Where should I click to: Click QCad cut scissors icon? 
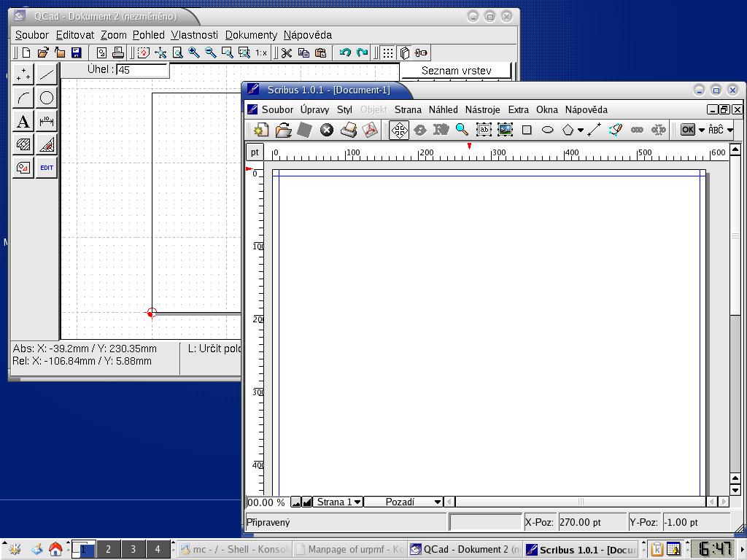coord(286,52)
